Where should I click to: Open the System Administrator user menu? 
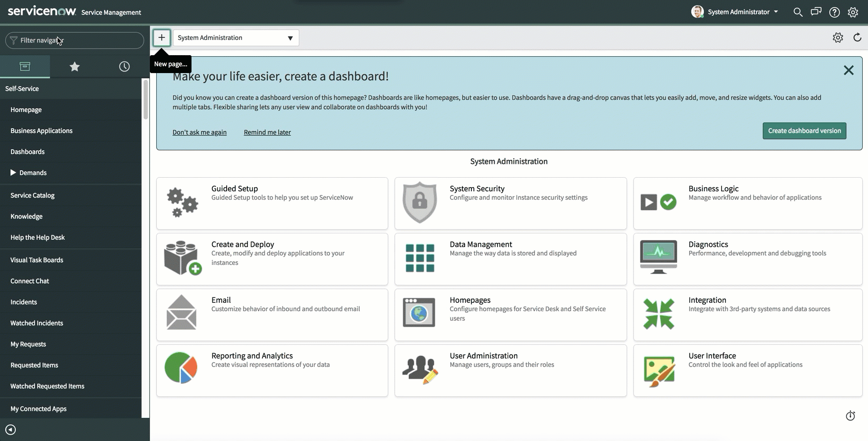pyautogui.click(x=742, y=12)
